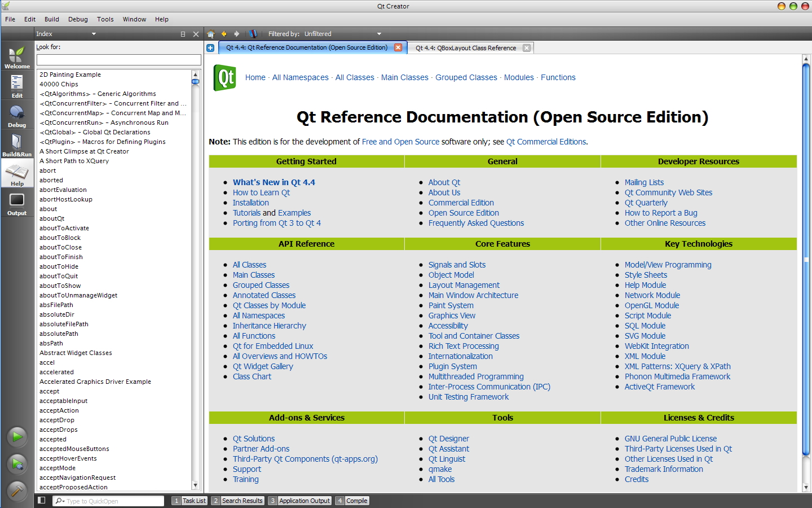Add a new help tab
The image size is (812, 508).
click(x=210, y=48)
